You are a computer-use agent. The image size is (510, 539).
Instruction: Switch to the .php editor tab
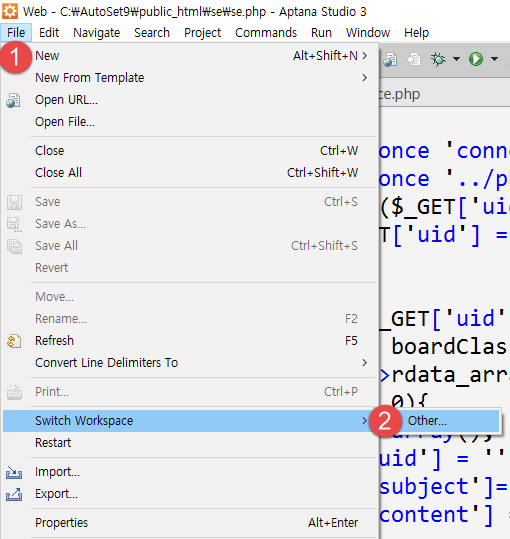[x=400, y=94]
